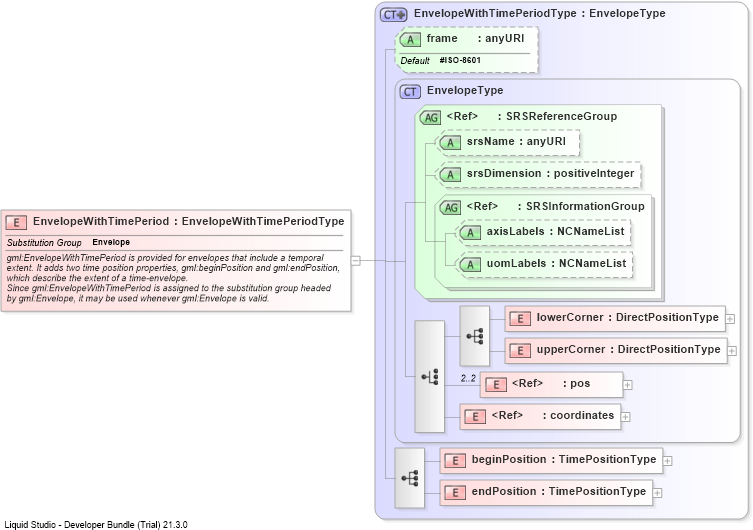Click the 2..2 cardinality label
This screenshot has height=530, width=753.
468,378
